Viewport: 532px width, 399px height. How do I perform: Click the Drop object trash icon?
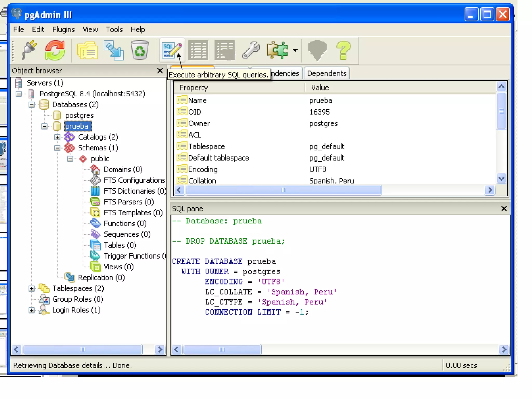pos(140,50)
